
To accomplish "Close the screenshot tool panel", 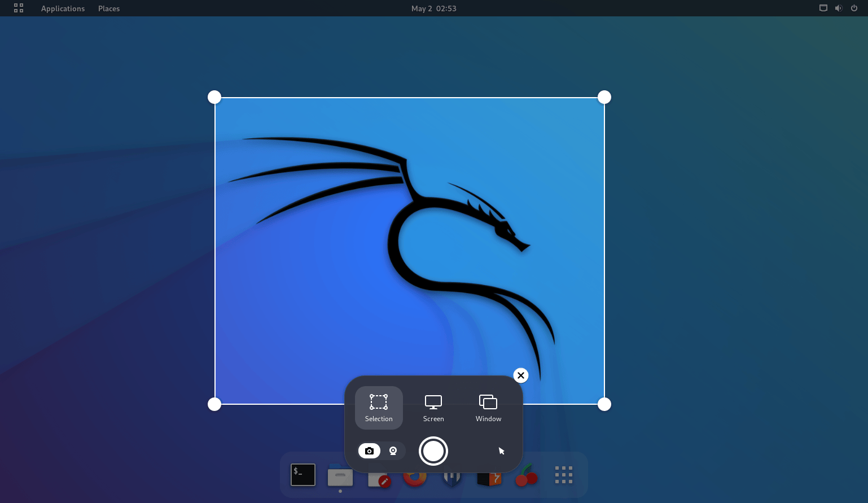I will pyautogui.click(x=521, y=375).
